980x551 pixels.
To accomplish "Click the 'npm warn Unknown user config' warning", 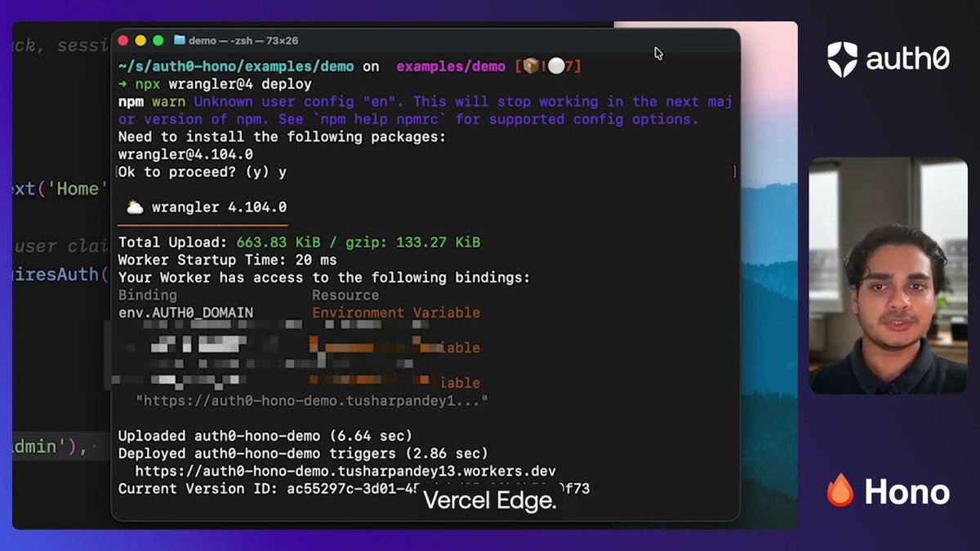I will pos(425,110).
